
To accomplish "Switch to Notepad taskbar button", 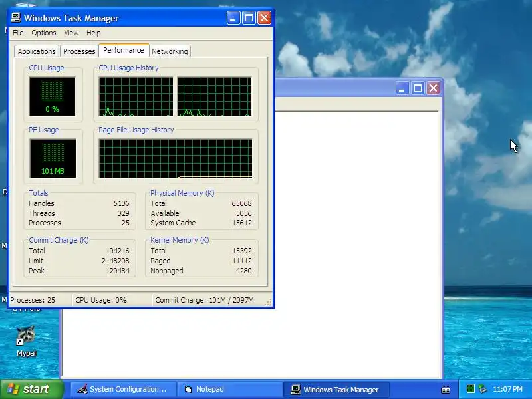I will (229, 390).
